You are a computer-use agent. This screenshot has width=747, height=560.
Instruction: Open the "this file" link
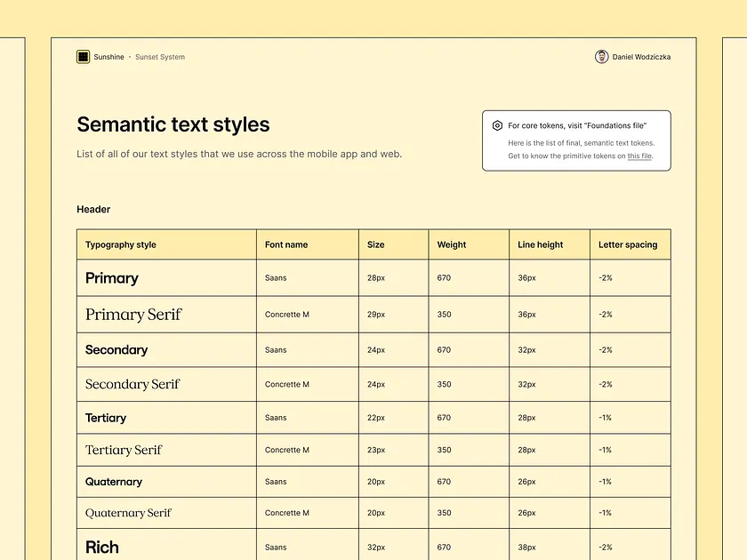(x=640, y=155)
